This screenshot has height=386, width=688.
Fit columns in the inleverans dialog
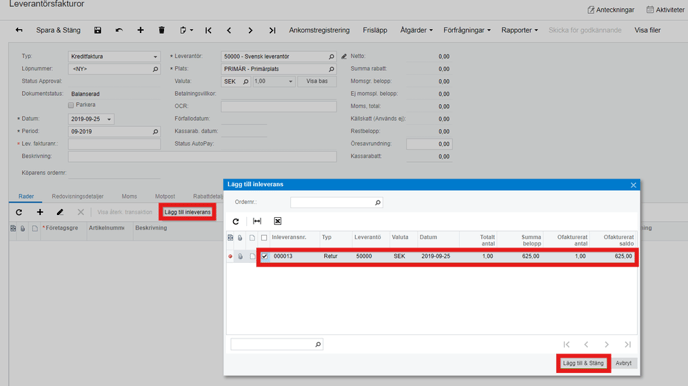257,221
